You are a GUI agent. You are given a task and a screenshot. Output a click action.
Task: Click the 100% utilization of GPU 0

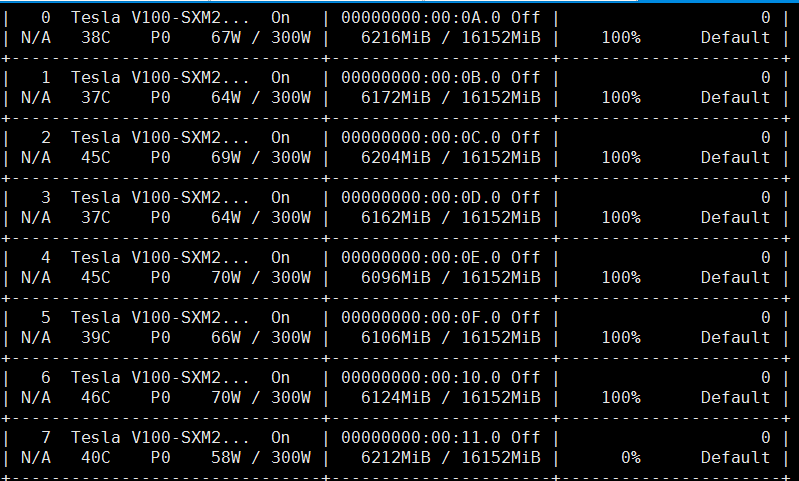[x=621, y=38]
